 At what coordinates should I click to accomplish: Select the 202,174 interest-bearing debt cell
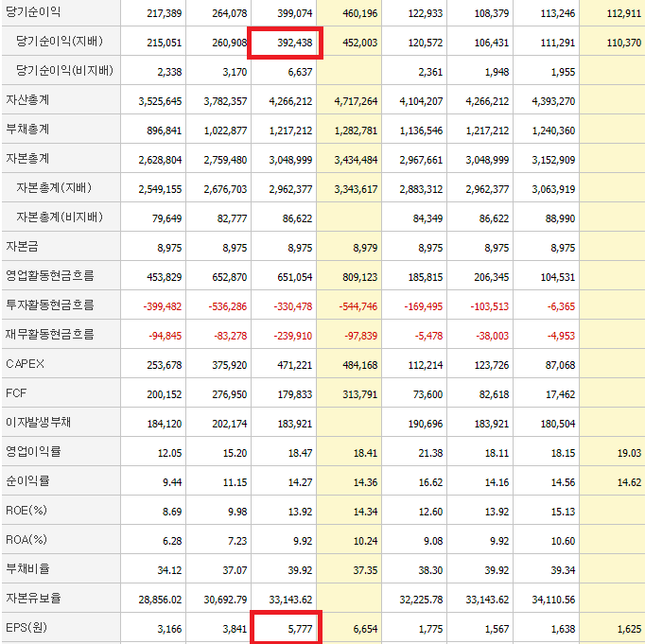pos(230,424)
